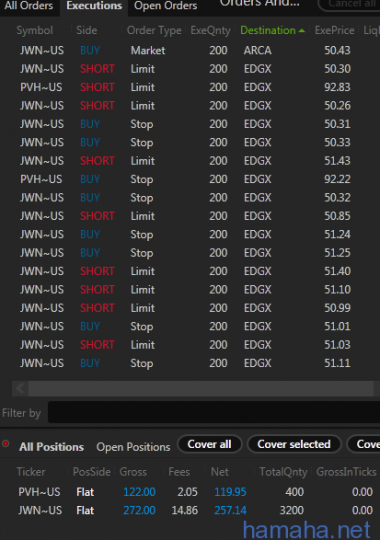The image size is (380, 540).
Task: Select the SHORT Limit execution at 50.99
Action: click(190, 308)
